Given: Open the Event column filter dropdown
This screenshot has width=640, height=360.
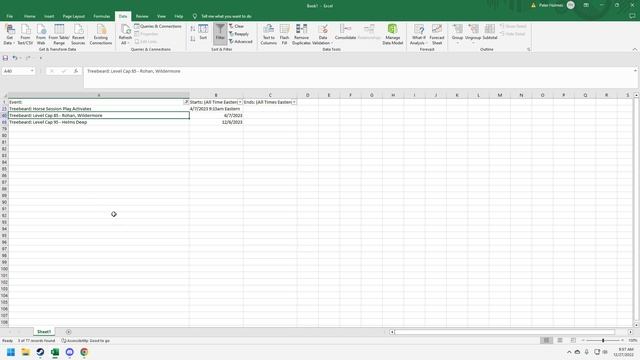Looking at the screenshot, I should [186, 102].
